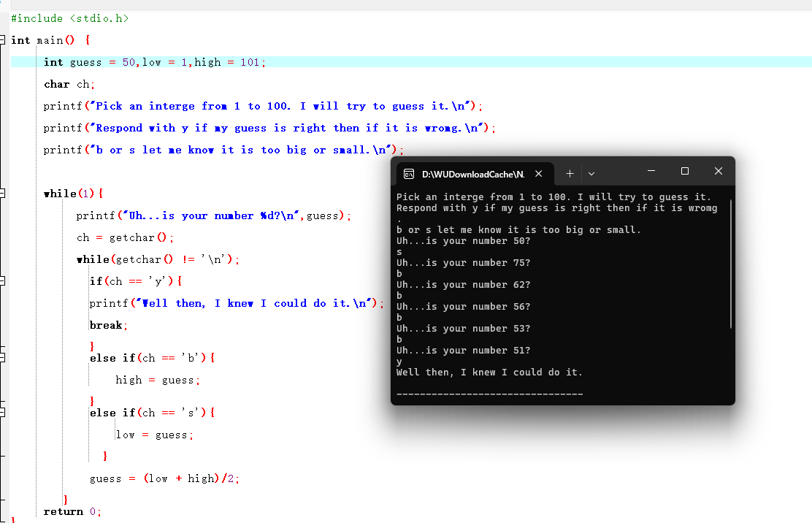Click the 'break;' statement
The width and height of the screenshot is (812, 523).
coord(108,325)
